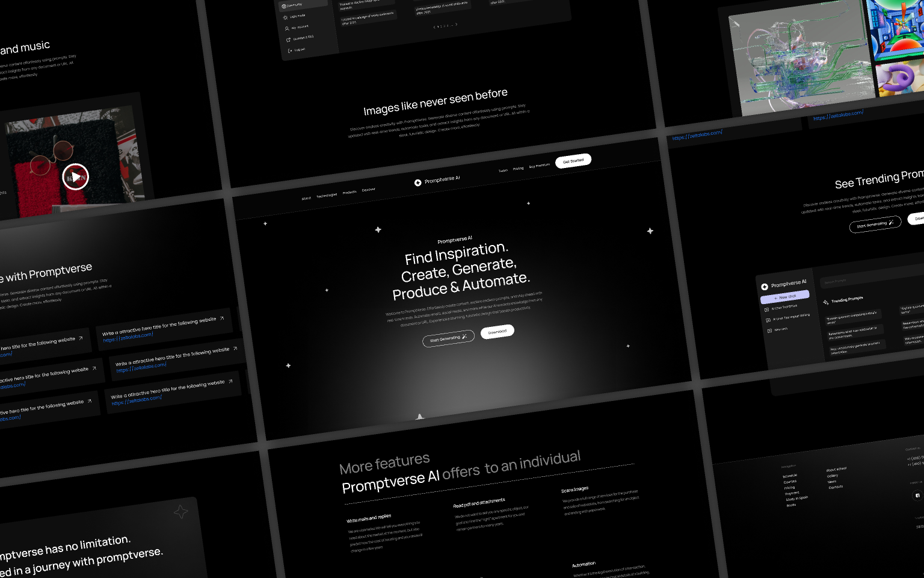The height and width of the screenshot is (578, 924).
Task: Click the Download button below the hero text
Action: pos(497,332)
